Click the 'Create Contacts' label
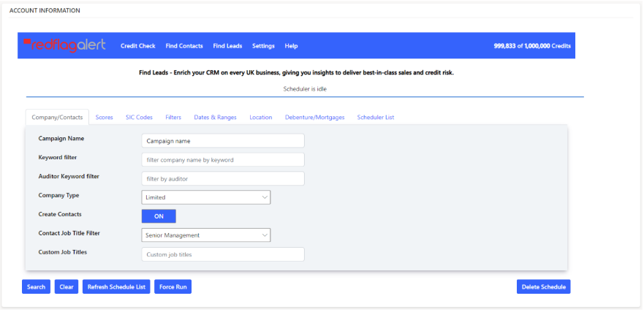644x312 pixels. tap(60, 214)
